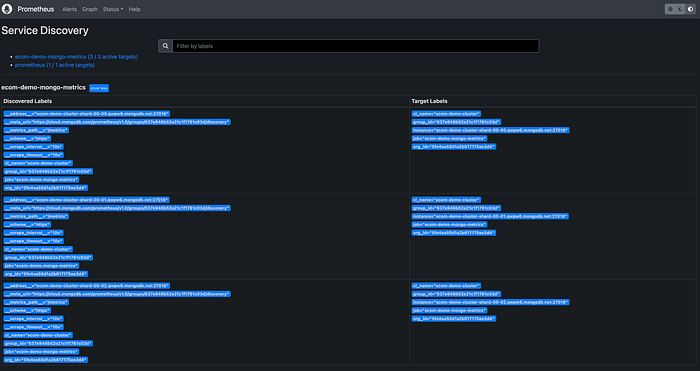Open the Help menu item

coord(134,9)
